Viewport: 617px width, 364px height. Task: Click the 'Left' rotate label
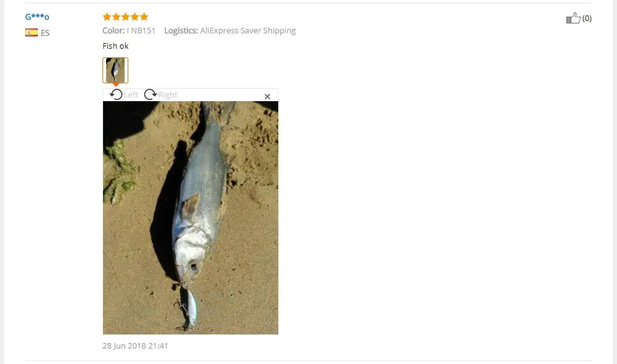point(131,95)
